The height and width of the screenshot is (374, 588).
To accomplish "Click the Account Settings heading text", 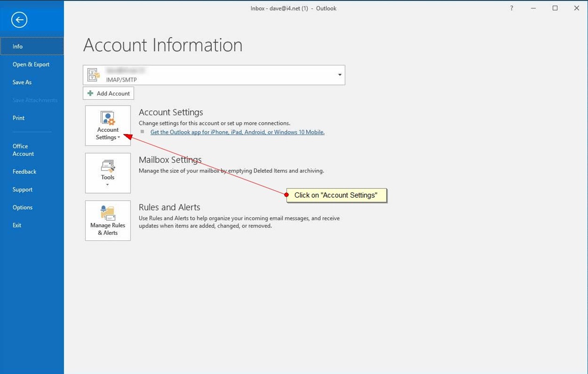I will (x=171, y=112).
